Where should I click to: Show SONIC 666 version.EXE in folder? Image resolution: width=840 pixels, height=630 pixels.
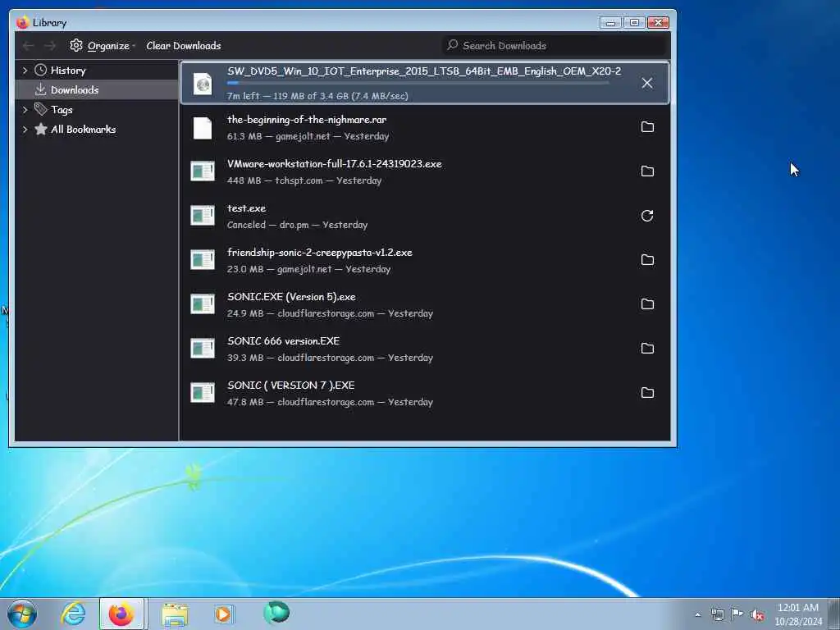[647, 348]
